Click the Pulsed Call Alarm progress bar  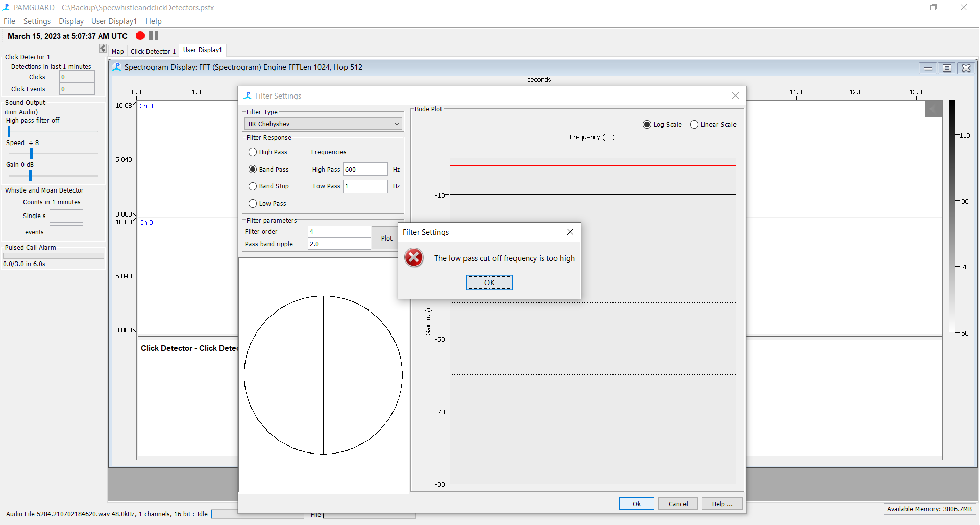click(53, 256)
